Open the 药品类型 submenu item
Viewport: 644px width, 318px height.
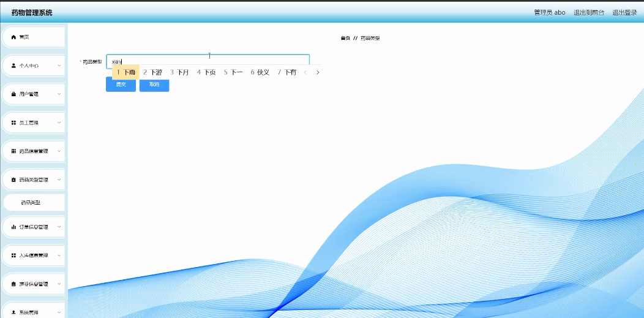pos(34,203)
